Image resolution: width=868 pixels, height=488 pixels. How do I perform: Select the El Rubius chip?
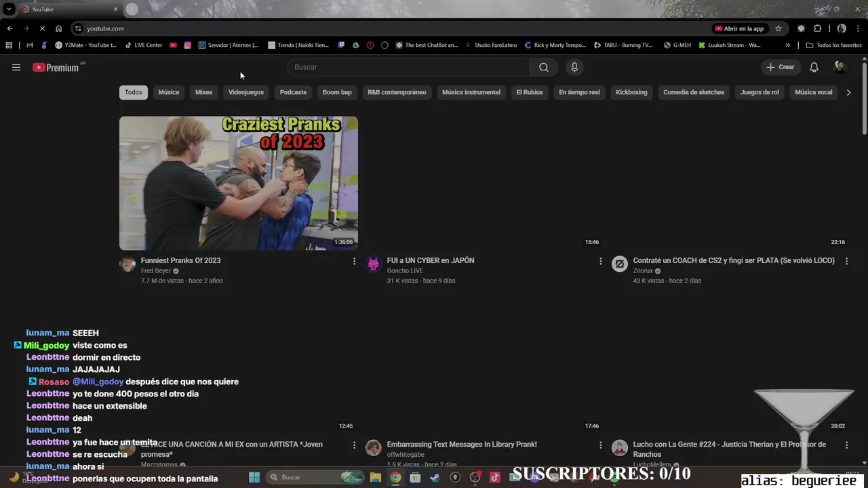[530, 92]
